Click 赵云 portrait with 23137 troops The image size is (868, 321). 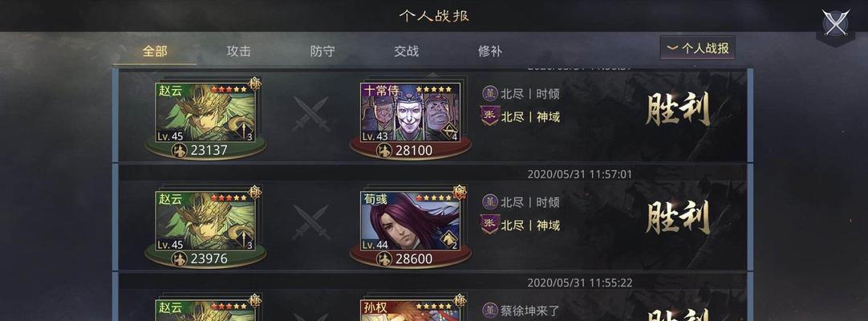point(205,112)
